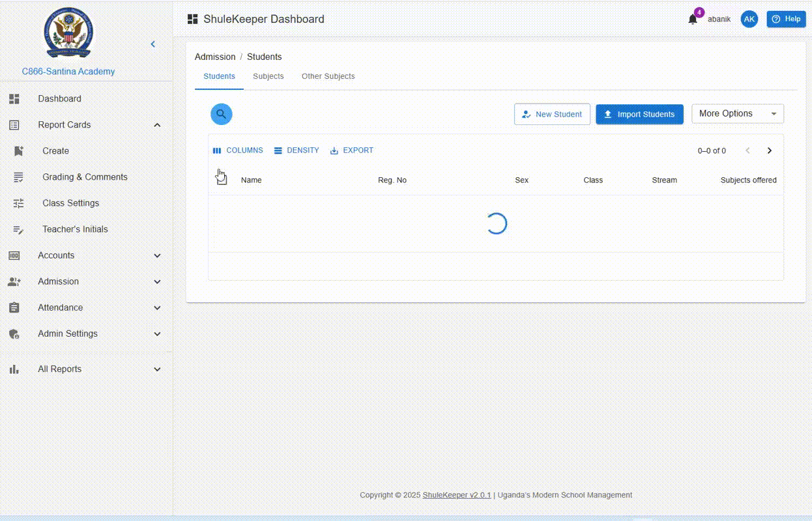This screenshot has height=521, width=812.
Task: Click the Teacher's Initials pencil icon
Action: (18, 229)
